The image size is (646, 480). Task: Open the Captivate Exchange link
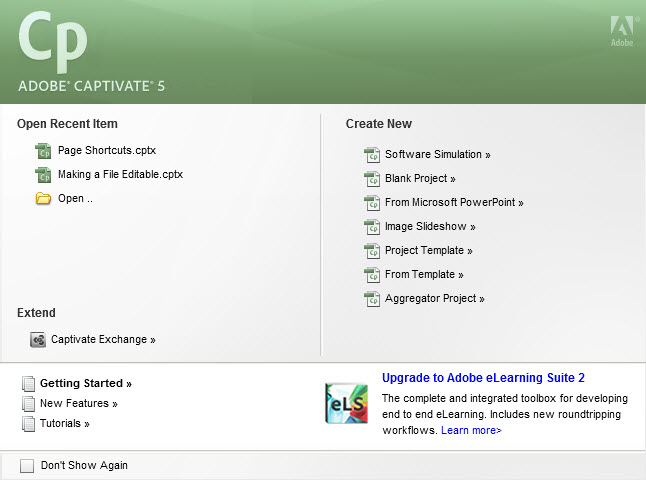[x=103, y=340]
